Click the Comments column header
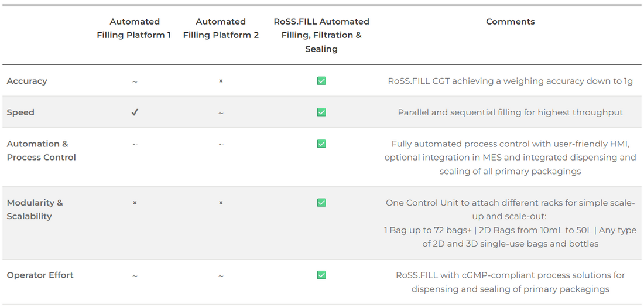 pyautogui.click(x=510, y=22)
